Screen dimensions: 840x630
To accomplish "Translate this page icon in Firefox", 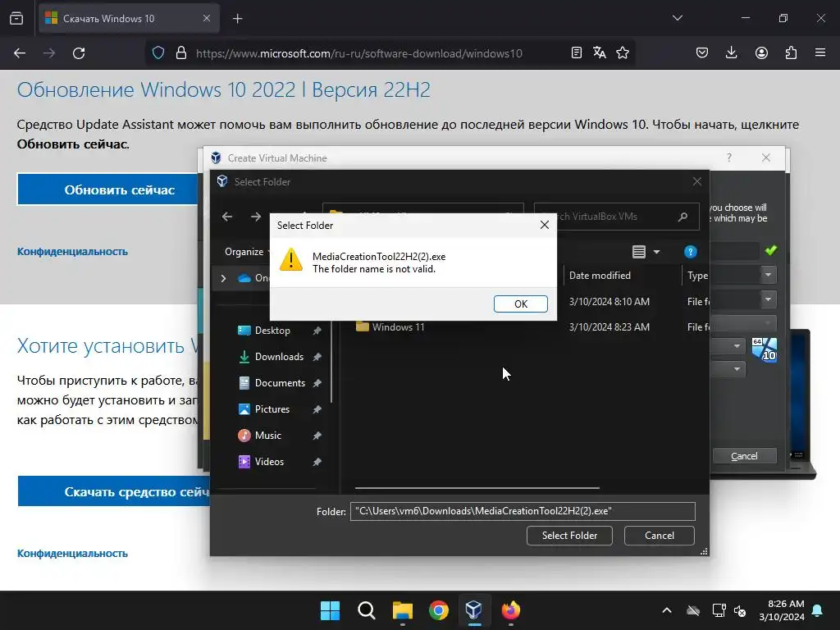I will coord(600,52).
